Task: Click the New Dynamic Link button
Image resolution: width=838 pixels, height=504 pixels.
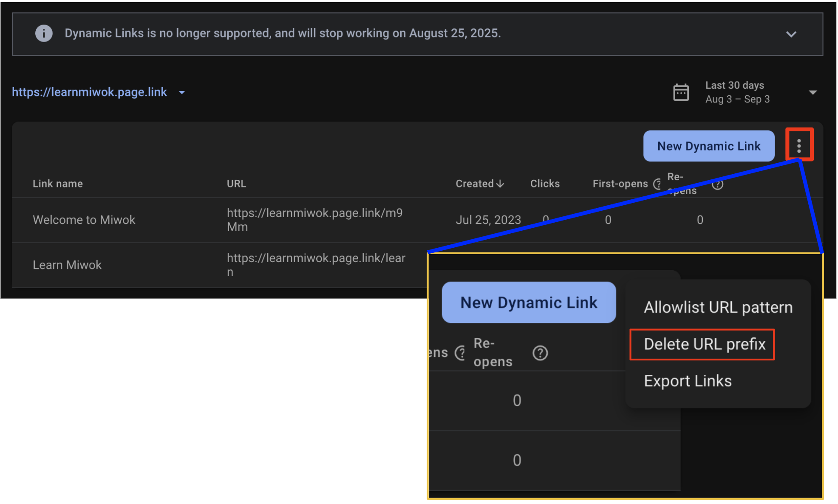Action: tap(708, 146)
